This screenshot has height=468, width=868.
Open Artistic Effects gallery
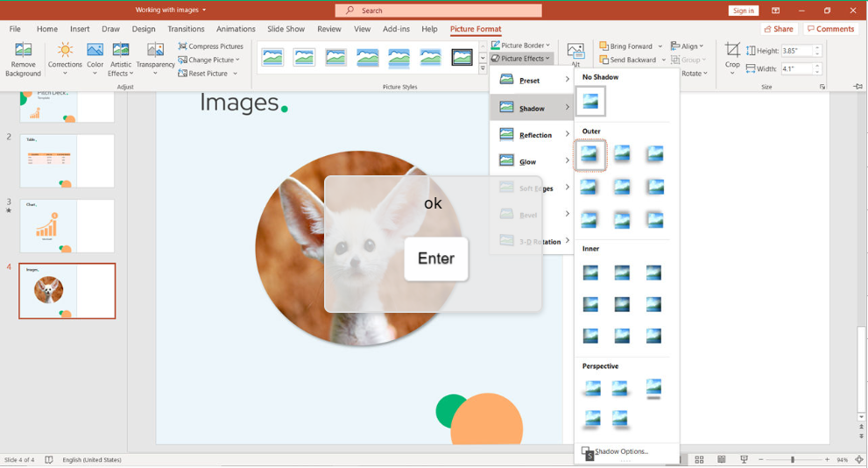[x=121, y=60]
